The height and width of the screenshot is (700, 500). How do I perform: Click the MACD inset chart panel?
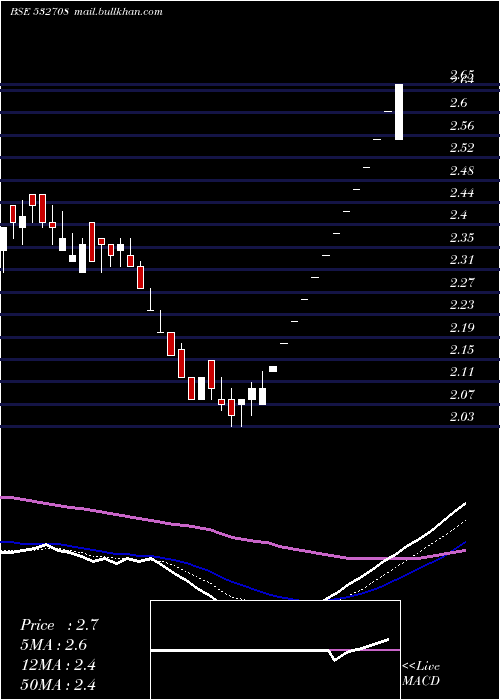(x=275, y=650)
